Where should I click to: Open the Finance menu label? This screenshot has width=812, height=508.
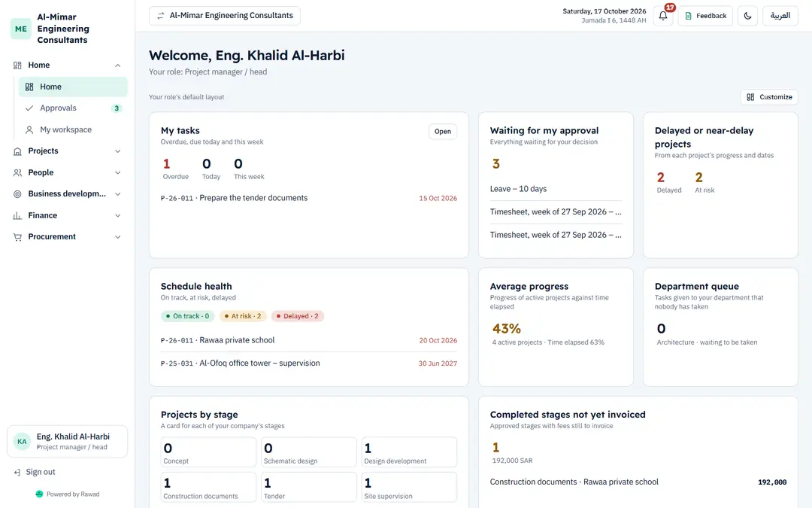point(42,215)
